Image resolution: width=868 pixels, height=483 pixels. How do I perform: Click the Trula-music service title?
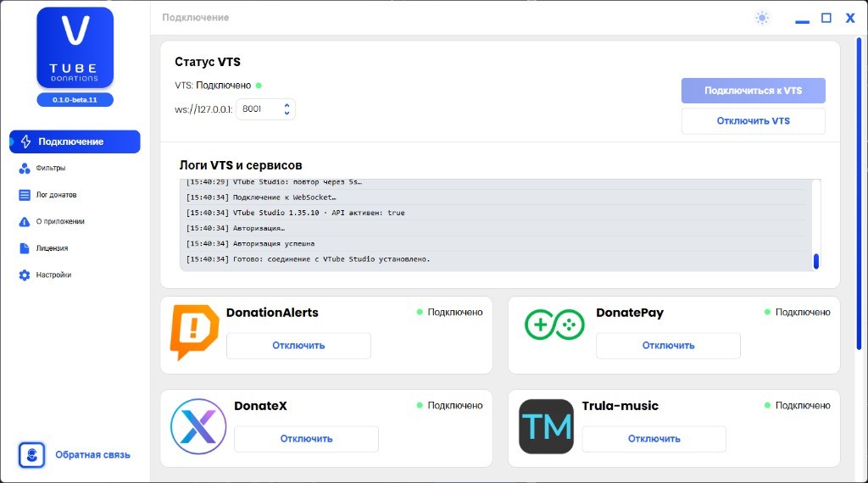pyautogui.click(x=620, y=406)
